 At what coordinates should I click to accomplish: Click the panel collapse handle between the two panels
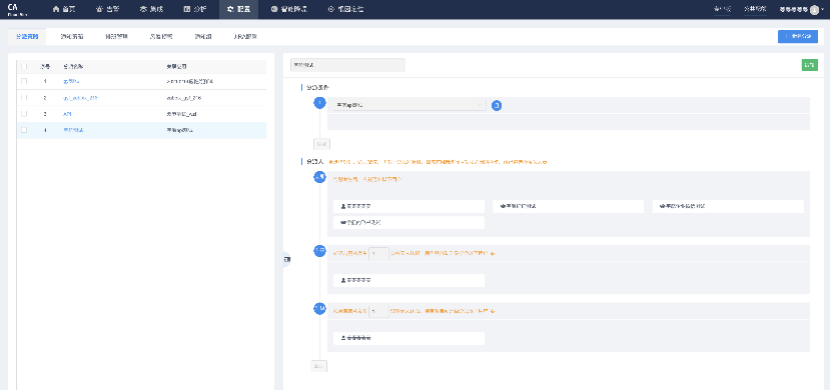tap(287, 259)
